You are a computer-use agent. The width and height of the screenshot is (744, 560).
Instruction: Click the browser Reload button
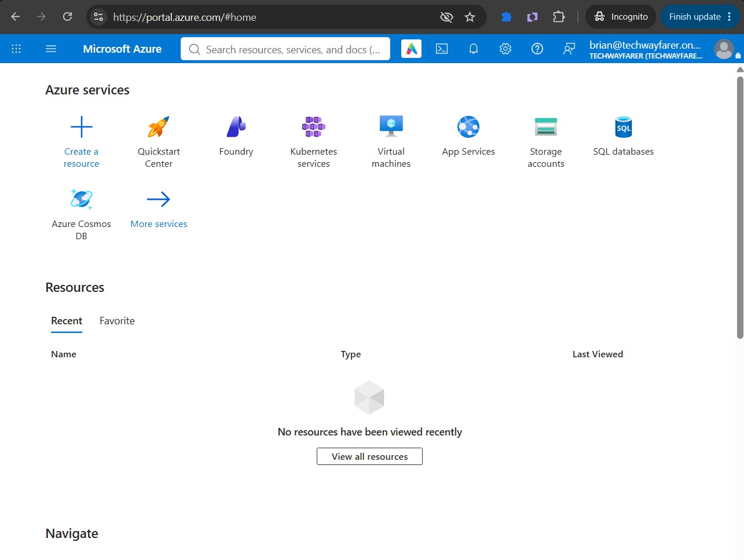coord(67,17)
